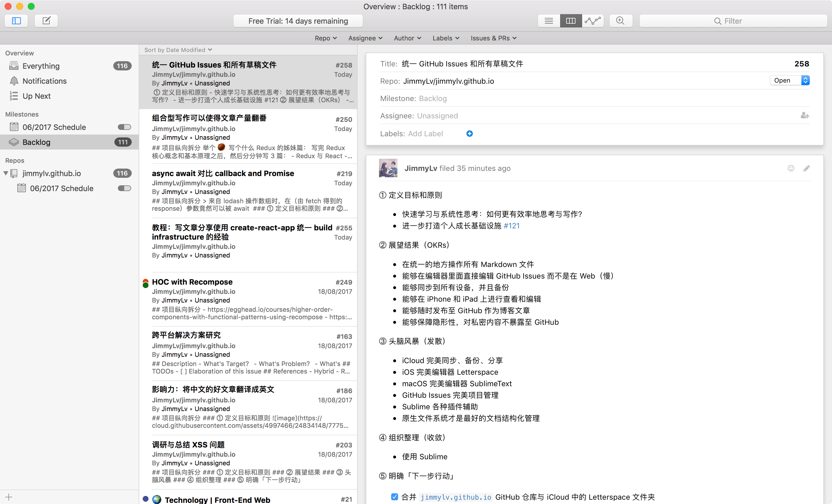Open the Assignee filter menu
Screen dimensions: 832x504
[x=365, y=38]
